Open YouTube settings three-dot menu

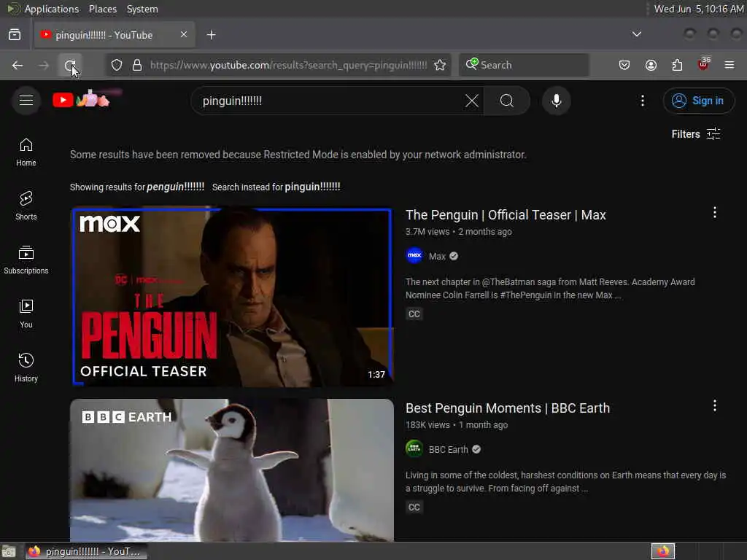(642, 101)
